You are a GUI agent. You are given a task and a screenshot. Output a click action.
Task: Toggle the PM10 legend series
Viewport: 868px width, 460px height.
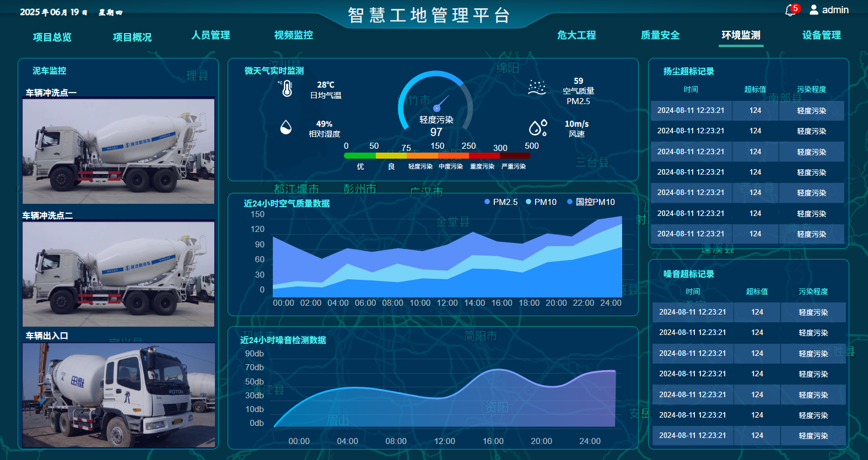point(541,202)
